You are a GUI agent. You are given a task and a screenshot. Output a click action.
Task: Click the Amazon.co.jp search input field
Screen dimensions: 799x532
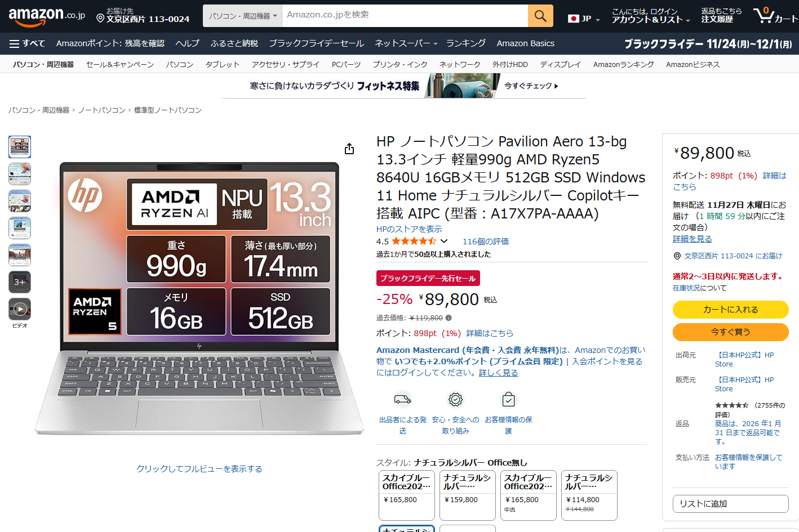(x=405, y=16)
